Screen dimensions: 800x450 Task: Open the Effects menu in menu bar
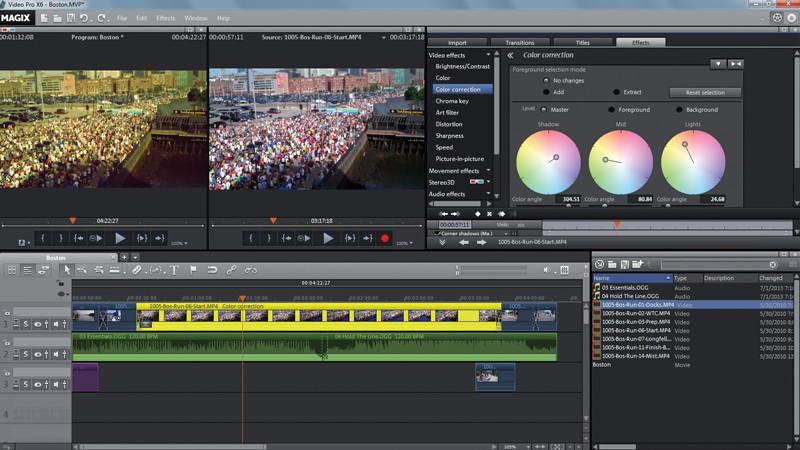pyautogui.click(x=165, y=18)
